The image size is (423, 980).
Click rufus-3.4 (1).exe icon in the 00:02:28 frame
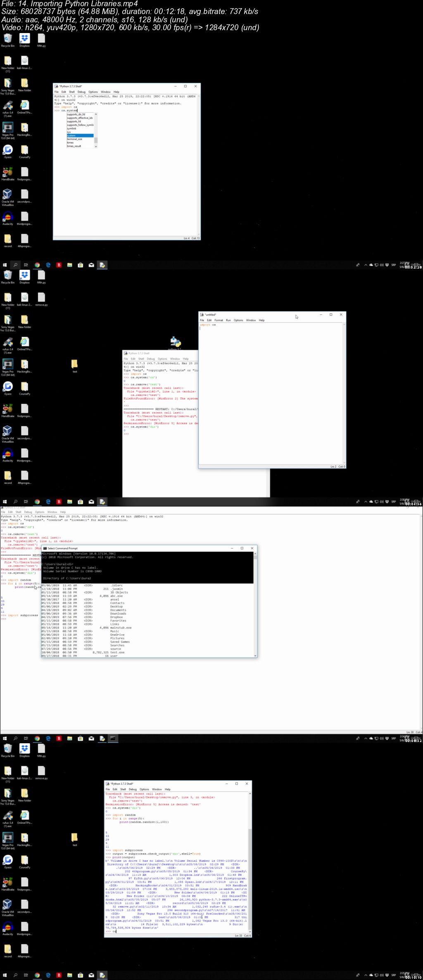pyautogui.click(x=7, y=109)
